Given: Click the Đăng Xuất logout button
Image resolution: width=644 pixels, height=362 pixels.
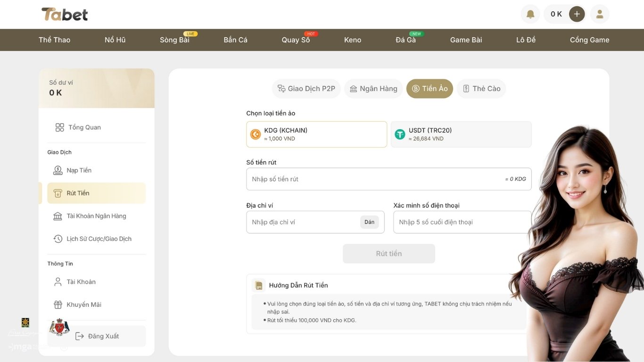Looking at the screenshot, I should [97, 336].
